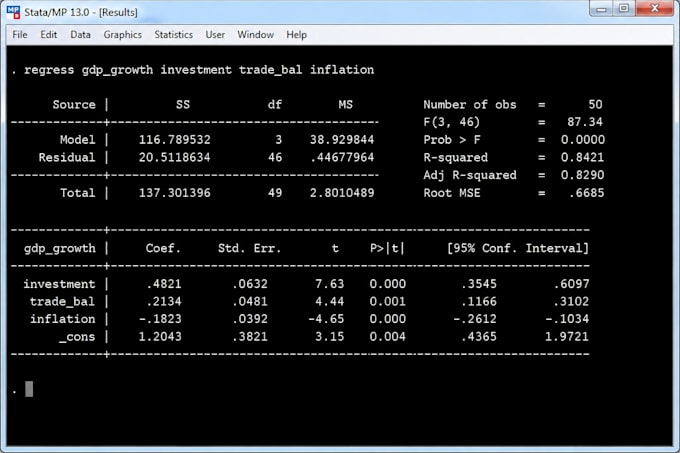Click the trade_bal upper bound .3102

(571, 302)
